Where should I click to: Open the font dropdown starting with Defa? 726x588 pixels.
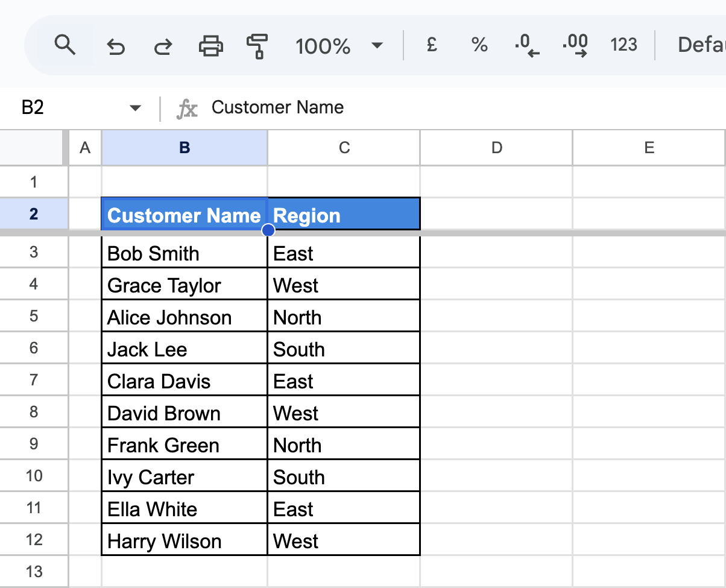click(x=701, y=45)
